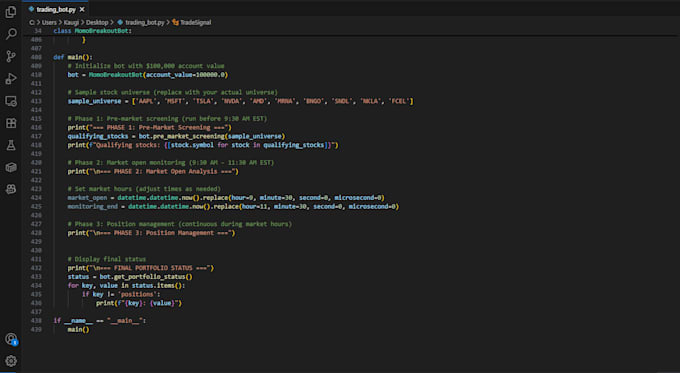Click the Phase 1 Pre-market screening comment
Screen dimensions: 680x373
pos(167,118)
